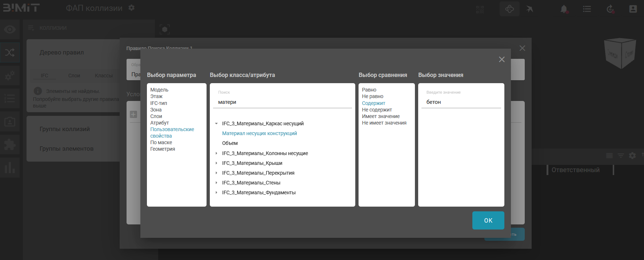Open the user profile icon
The width and height of the screenshot is (644, 260).
[x=633, y=9]
